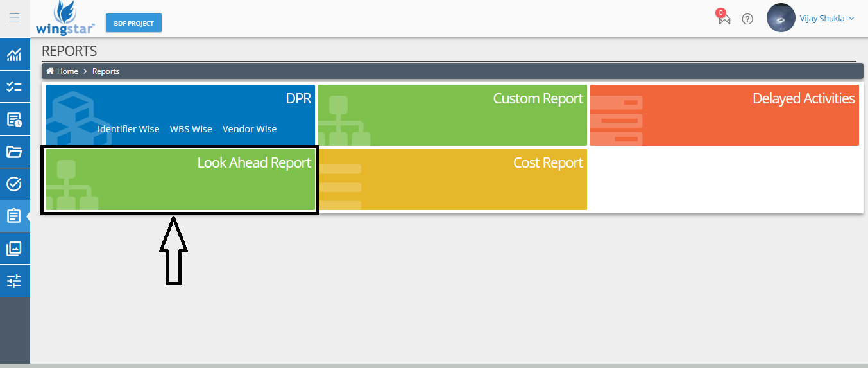The height and width of the screenshot is (368, 868).
Task: Open the help question mark icon
Action: click(x=747, y=19)
